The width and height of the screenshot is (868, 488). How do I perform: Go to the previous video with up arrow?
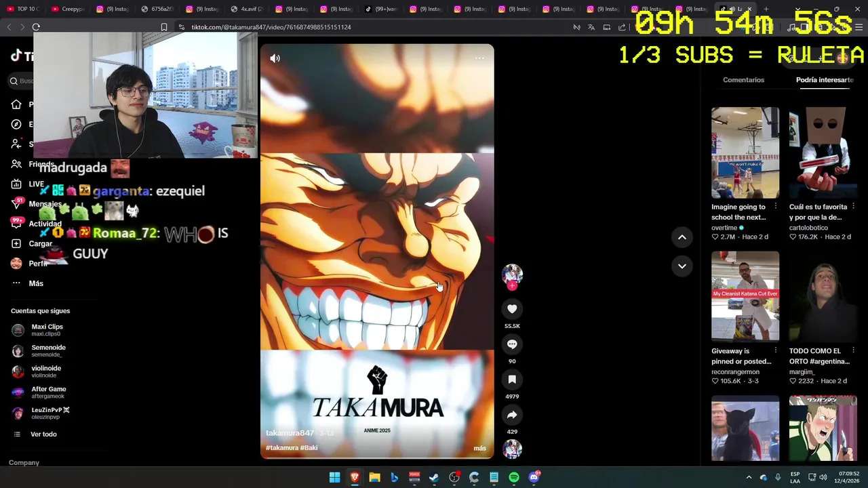pos(682,237)
